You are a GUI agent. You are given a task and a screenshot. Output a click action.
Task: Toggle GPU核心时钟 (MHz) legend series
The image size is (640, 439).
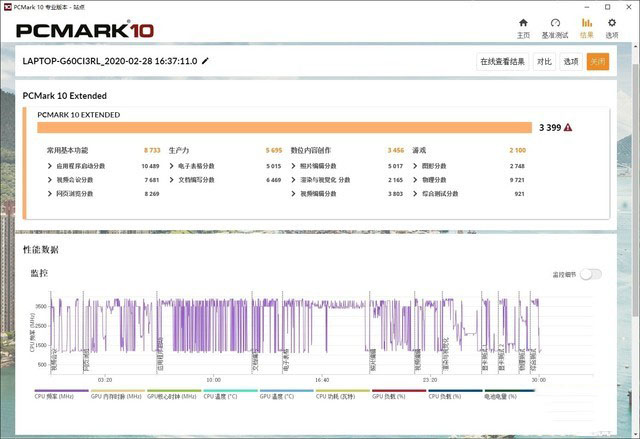pos(174,394)
